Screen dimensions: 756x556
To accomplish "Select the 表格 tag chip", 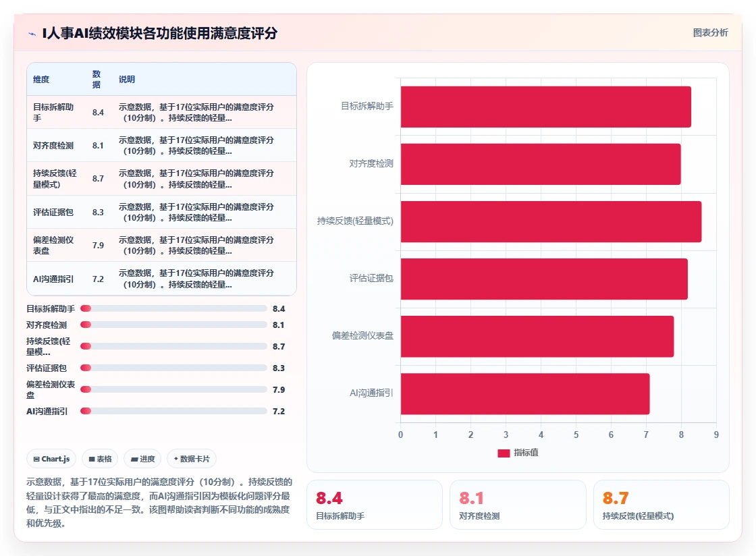I will tap(101, 459).
